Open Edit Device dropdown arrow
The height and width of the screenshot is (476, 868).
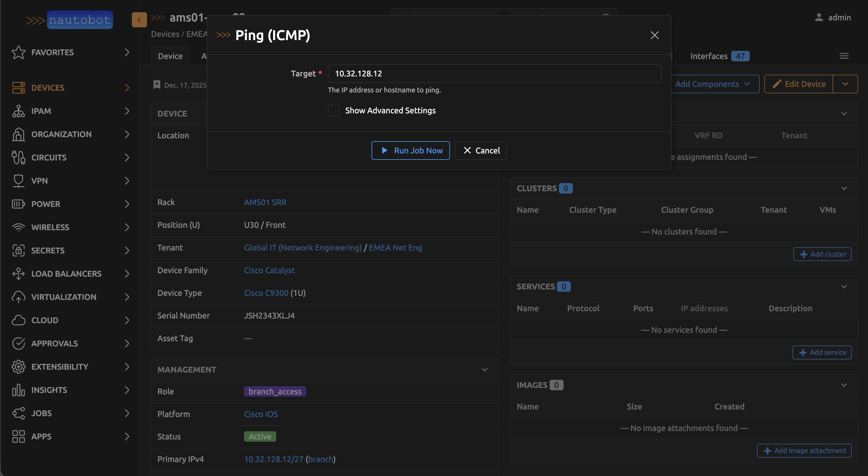tap(845, 84)
